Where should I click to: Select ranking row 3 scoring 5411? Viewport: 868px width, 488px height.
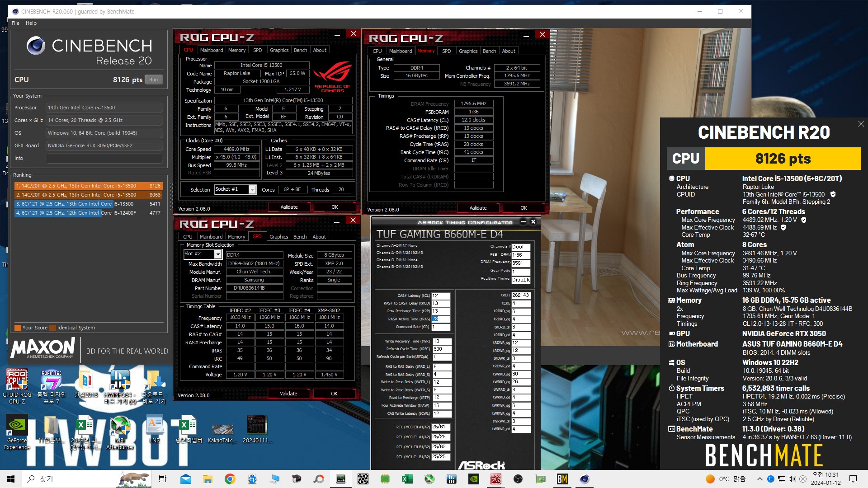[x=88, y=204]
